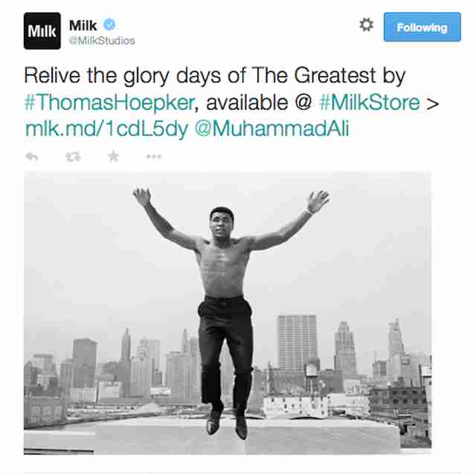This screenshot has width=476, height=475.
Task: Click the '>' arrow character after #MilkStore
Action: [x=432, y=104]
